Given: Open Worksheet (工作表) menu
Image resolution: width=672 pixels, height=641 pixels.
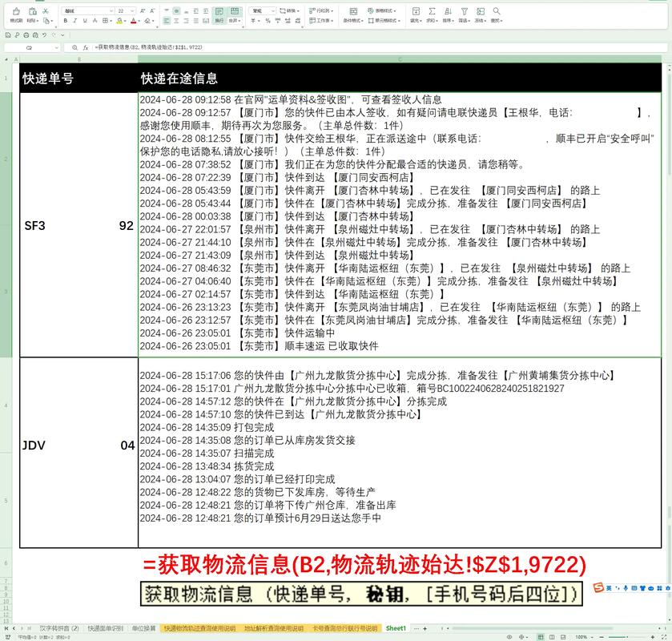Looking at the screenshot, I should [x=321, y=21].
